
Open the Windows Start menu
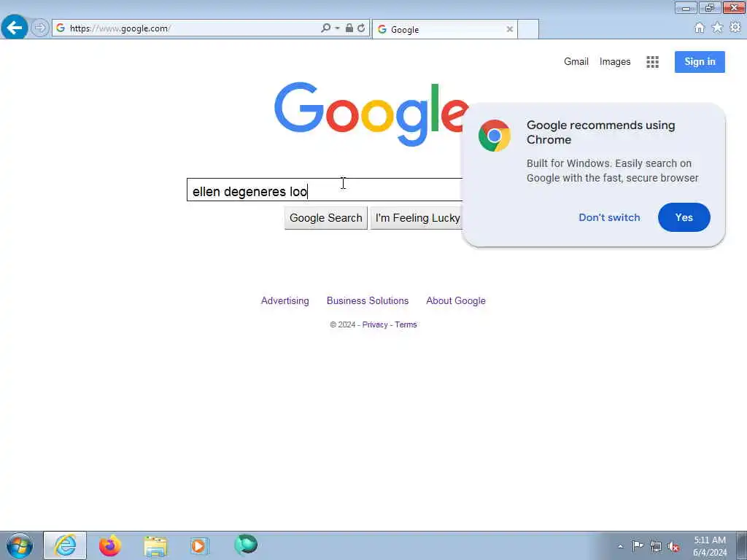coord(20,545)
